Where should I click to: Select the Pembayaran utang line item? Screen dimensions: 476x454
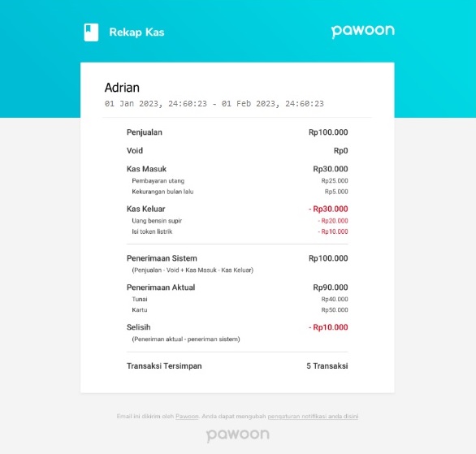coord(158,181)
